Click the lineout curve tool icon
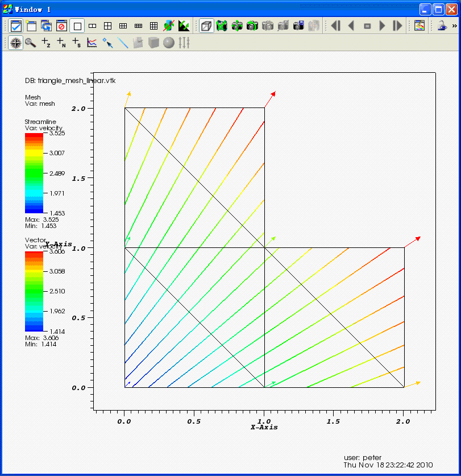Image resolution: width=461 pixels, height=476 pixels. click(92, 43)
